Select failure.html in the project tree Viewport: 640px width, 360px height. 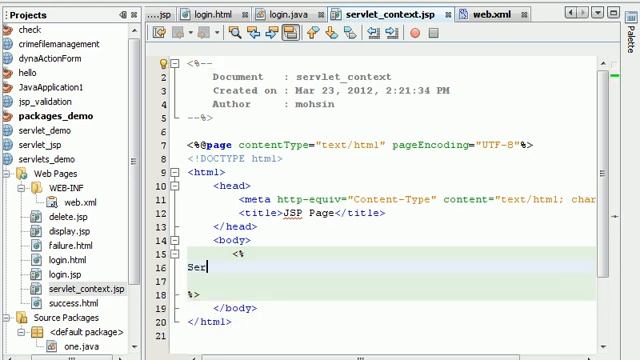[70, 246]
